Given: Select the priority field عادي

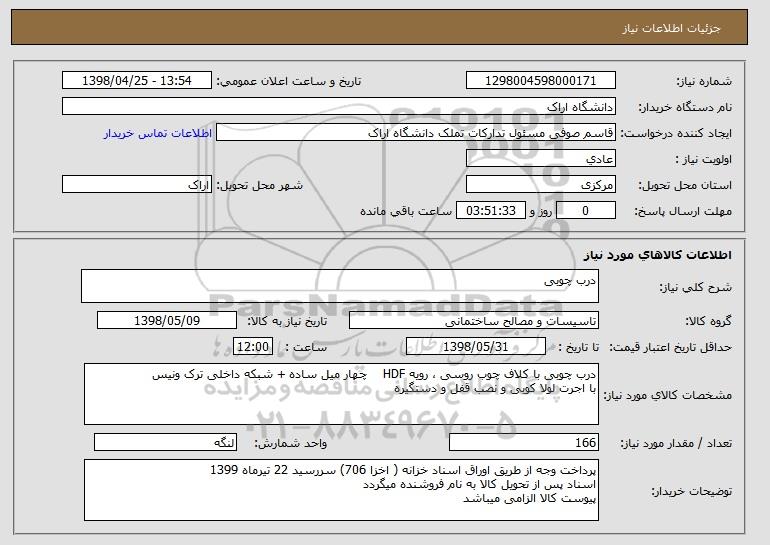Looking at the screenshot, I should click(x=541, y=159).
